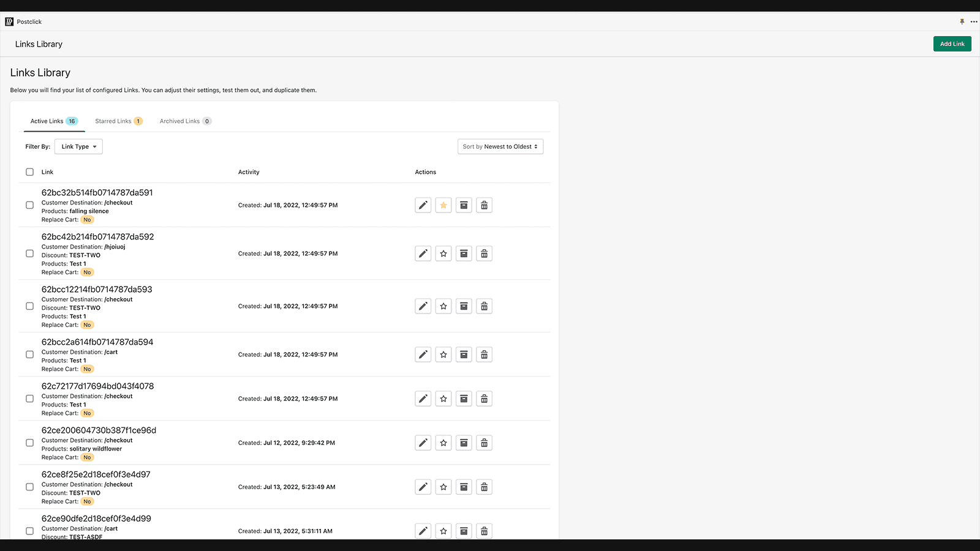Check the box for link 62bc42b214fb0714787da592
Screen dimensions: 980x551
tap(29, 253)
